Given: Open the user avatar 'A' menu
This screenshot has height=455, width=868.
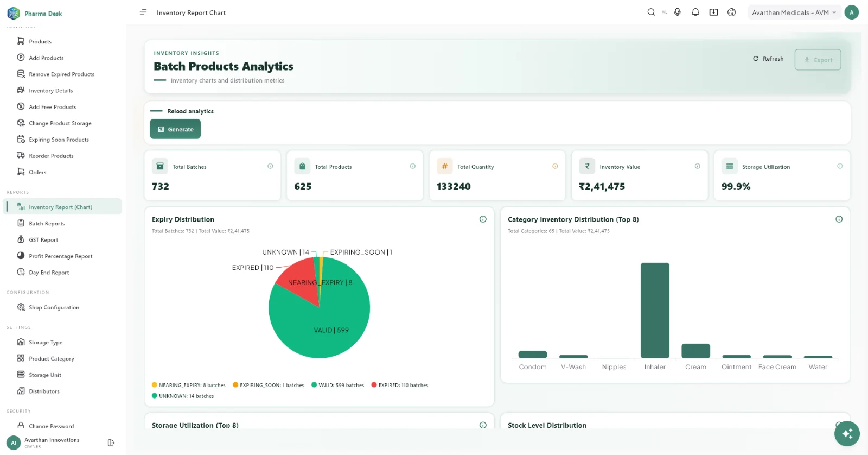Looking at the screenshot, I should 851,12.
